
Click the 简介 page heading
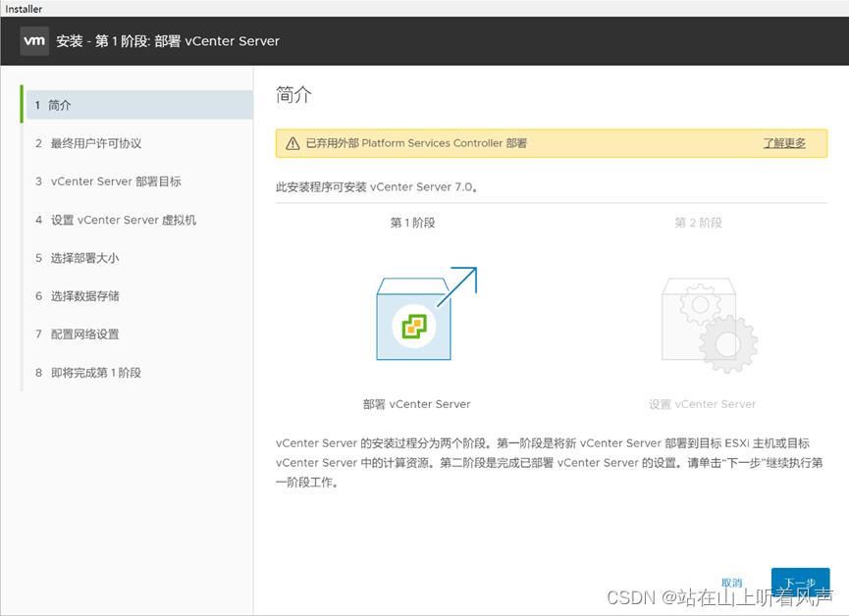coord(293,95)
